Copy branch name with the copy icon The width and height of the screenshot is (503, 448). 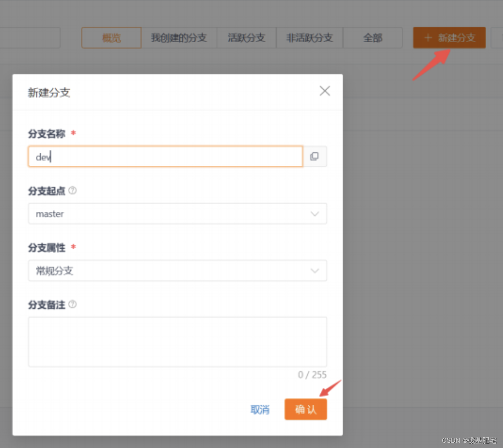click(315, 156)
